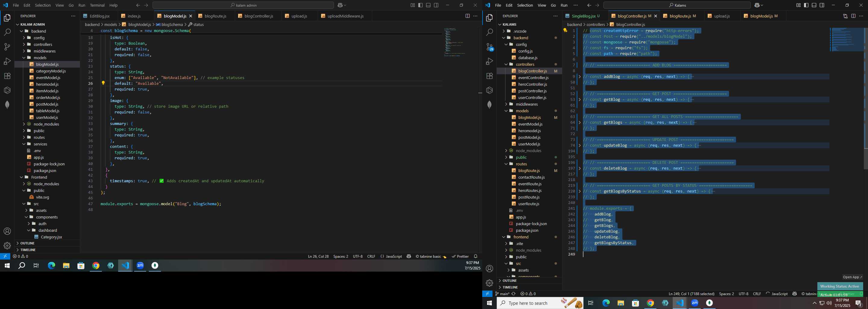The image size is (868, 309).
Task: Click Ln 26, Col 28 status item
Action: [318, 256]
